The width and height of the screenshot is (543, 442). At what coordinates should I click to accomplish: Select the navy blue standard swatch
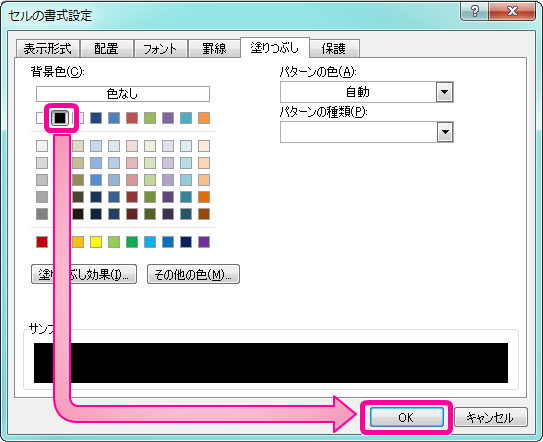click(186, 242)
